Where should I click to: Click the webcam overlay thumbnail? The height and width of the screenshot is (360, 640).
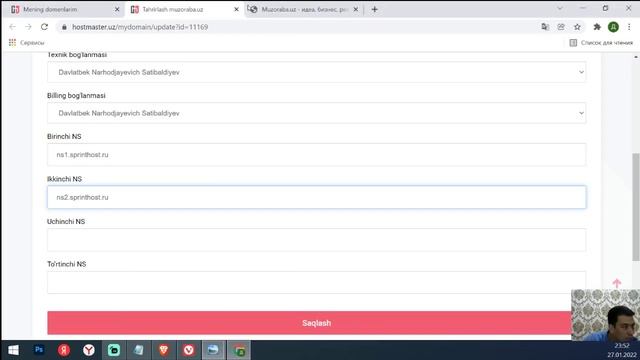[x=605, y=315]
